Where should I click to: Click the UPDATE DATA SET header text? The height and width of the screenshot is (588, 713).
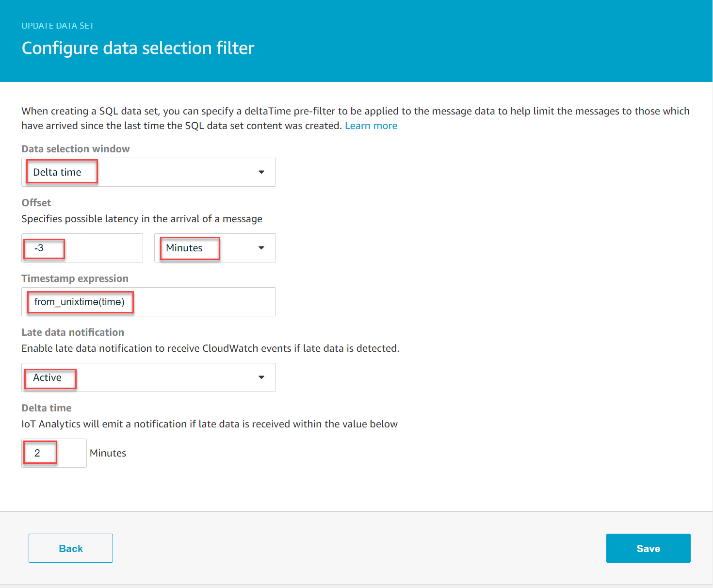[x=58, y=26]
